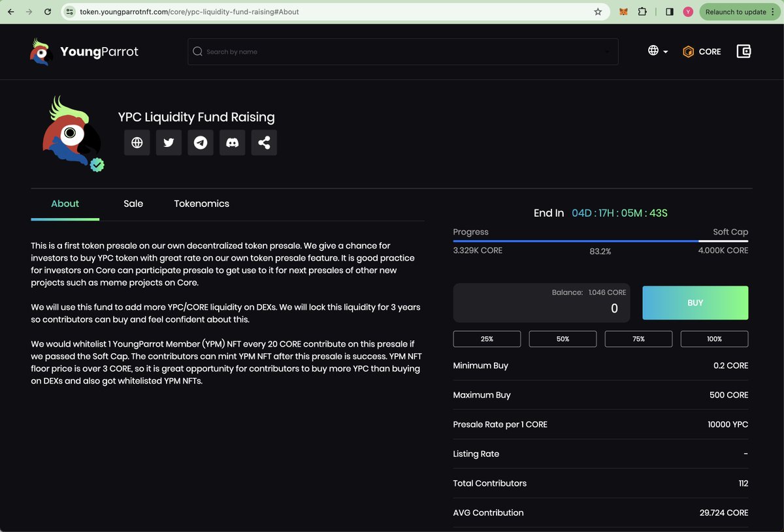Click the 4.000K CORE soft cap value
Screen dimensions: 784x532
pos(723,250)
